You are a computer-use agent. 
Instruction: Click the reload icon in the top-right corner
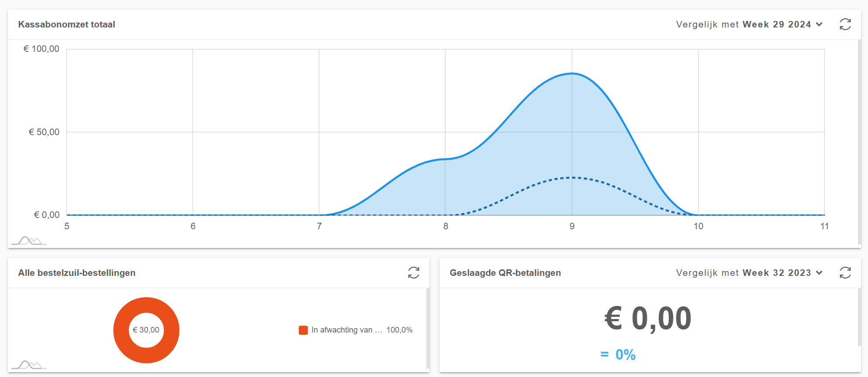(x=846, y=24)
